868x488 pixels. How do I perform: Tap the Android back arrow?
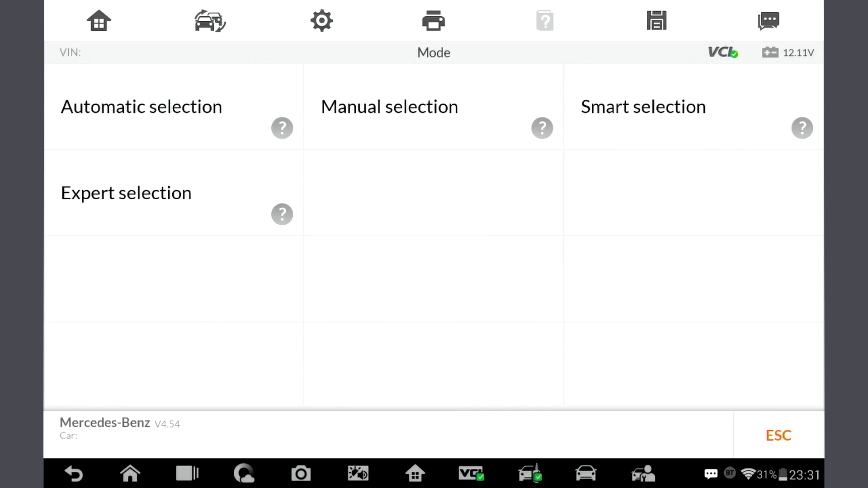point(74,474)
